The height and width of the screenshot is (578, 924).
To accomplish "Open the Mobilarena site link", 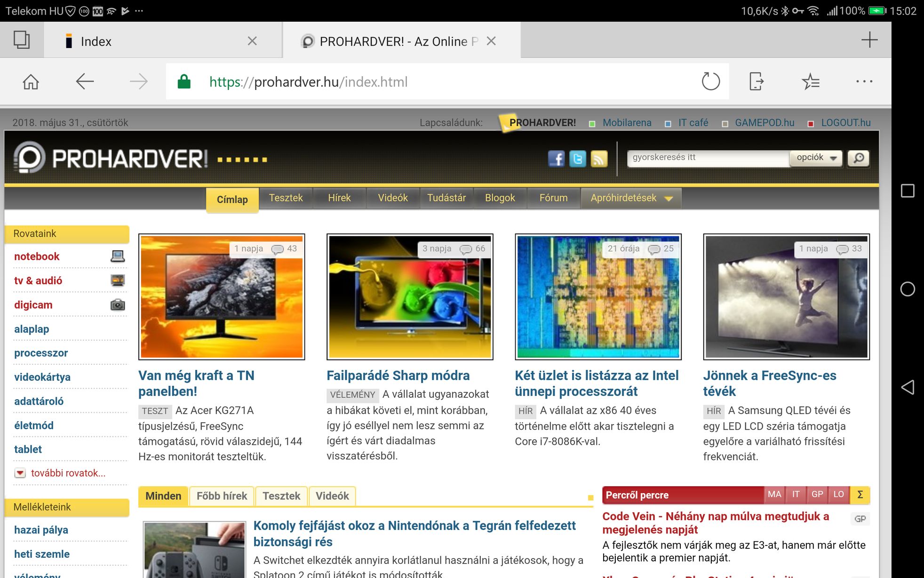I will coord(627,123).
